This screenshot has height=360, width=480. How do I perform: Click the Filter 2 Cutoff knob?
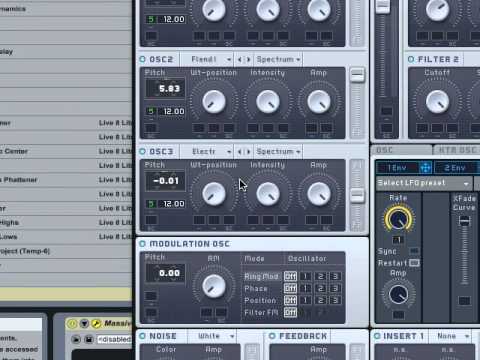click(437, 101)
